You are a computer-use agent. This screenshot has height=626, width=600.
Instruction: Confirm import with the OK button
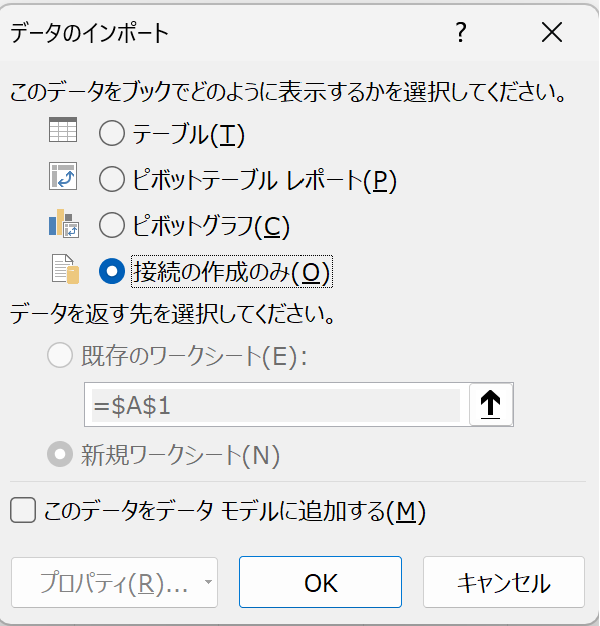coord(320,582)
